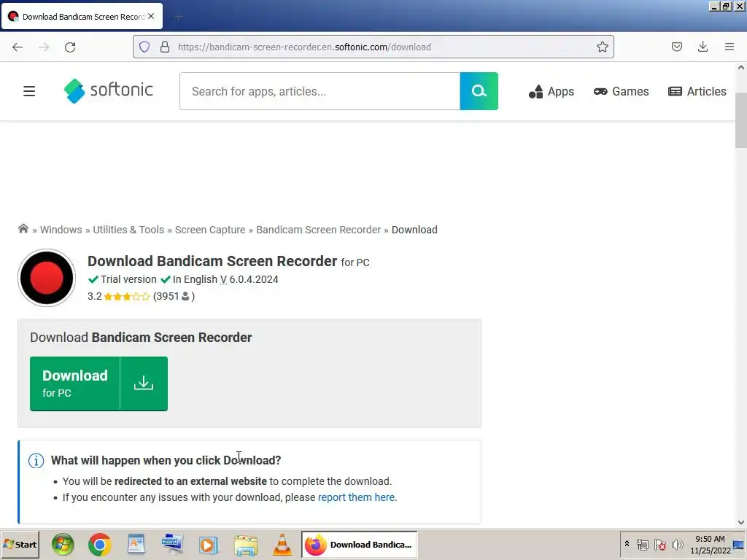747x560 pixels.
Task: Open the Action Center flag tray icon
Action: click(x=659, y=544)
